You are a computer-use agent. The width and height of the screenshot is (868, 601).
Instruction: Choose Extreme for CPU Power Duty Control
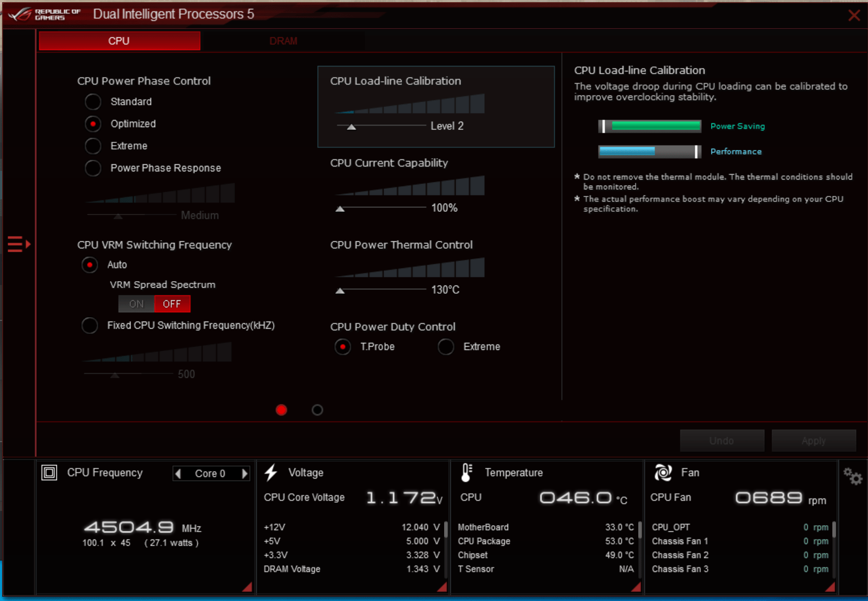coord(446,347)
